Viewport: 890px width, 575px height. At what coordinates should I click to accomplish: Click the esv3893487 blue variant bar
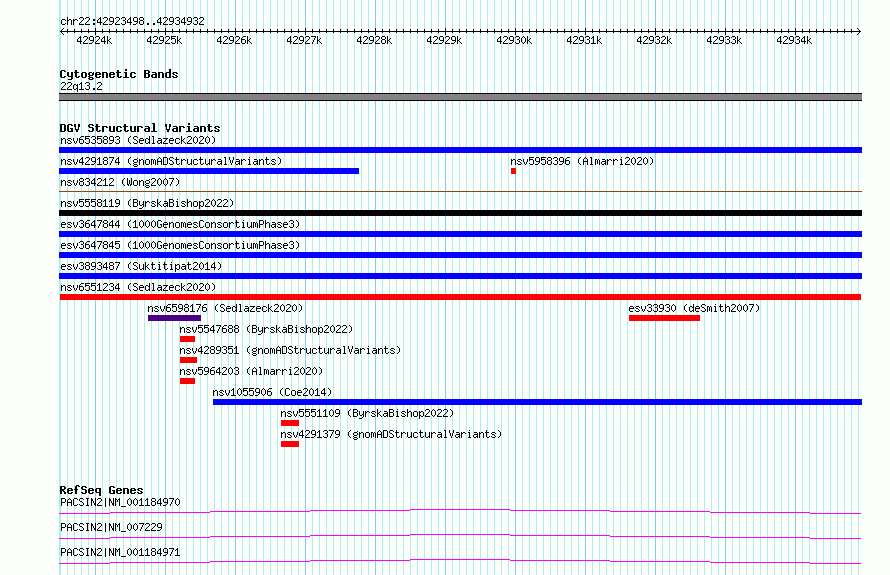click(x=460, y=276)
